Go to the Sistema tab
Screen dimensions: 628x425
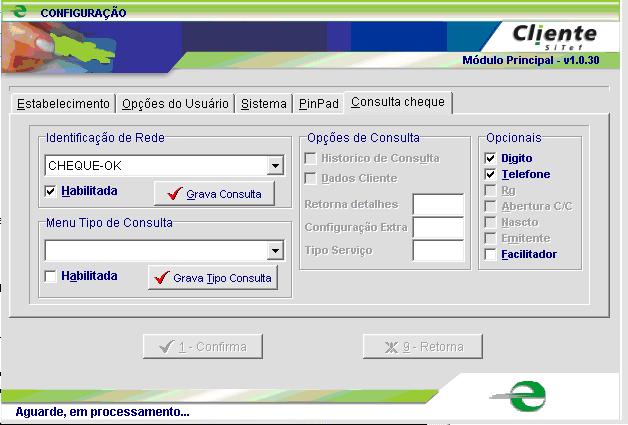pyautogui.click(x=264, y=104)
